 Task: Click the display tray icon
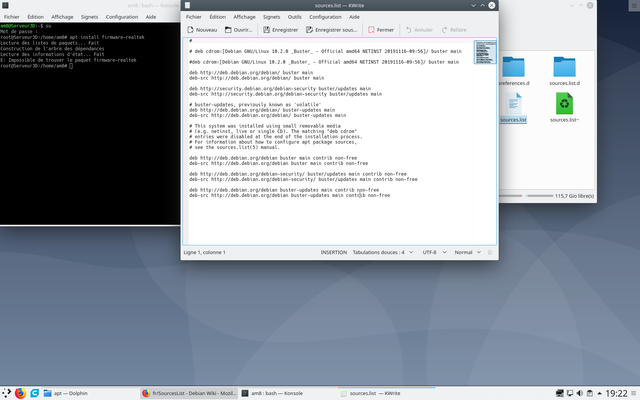pos(570,393)
